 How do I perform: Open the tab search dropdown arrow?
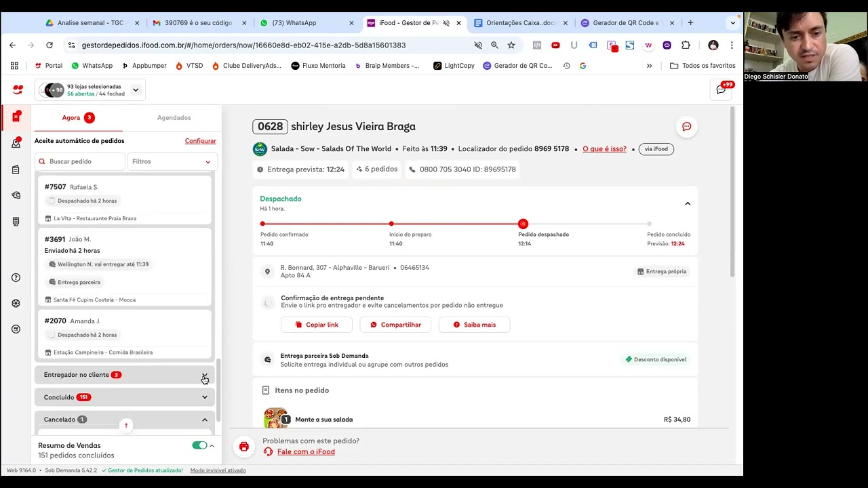(732, 22)
